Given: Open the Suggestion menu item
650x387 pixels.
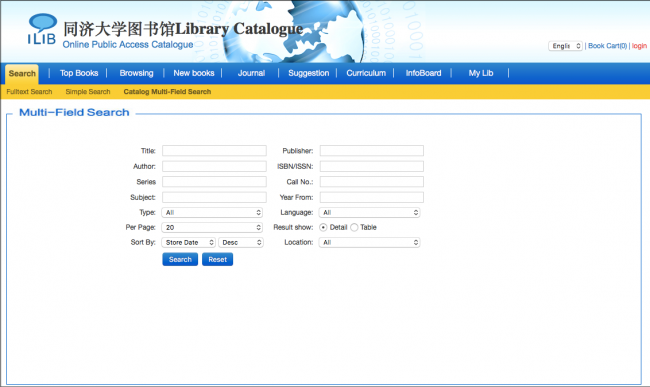Looking at the screenshot, I should (x=308, y=73).
